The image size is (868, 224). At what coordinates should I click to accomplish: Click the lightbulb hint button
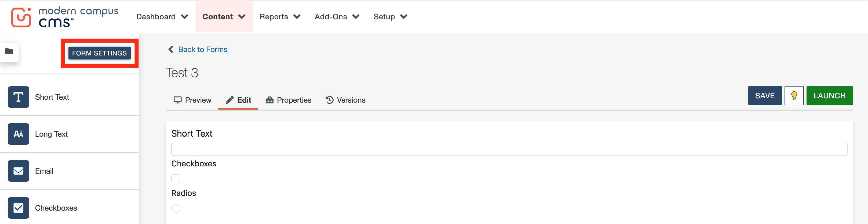(x=794, y=96)
